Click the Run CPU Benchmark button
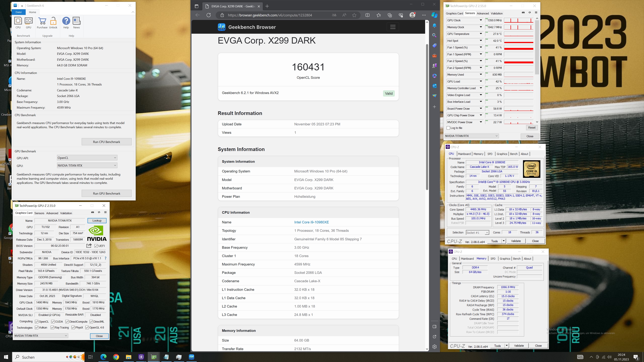 point(106,142)
